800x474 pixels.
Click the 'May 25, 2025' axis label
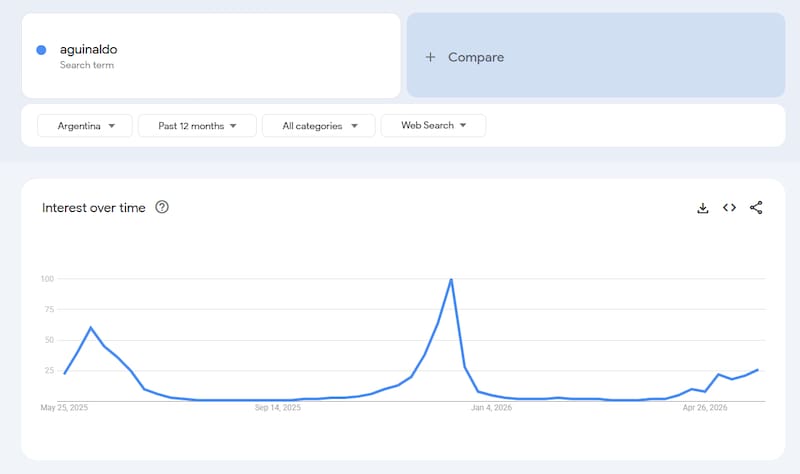[64, 408]
